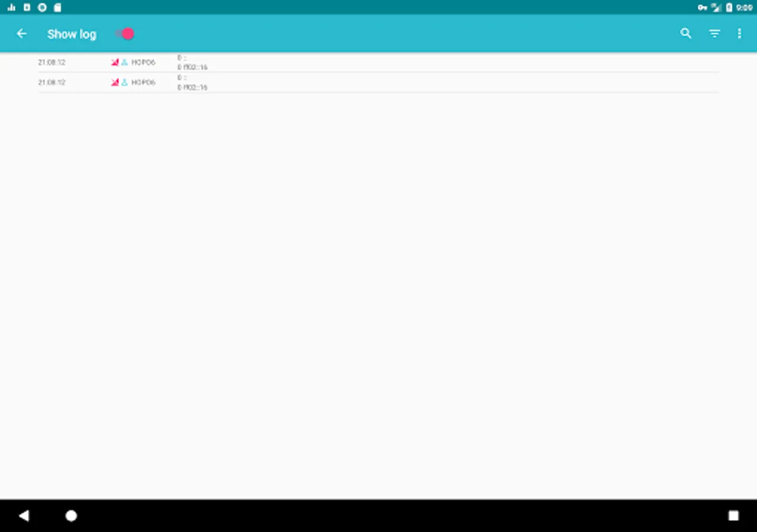Viewport: 757px width, 532px height.
Task: Tap the Android home circle button
Action: (71, 515)
